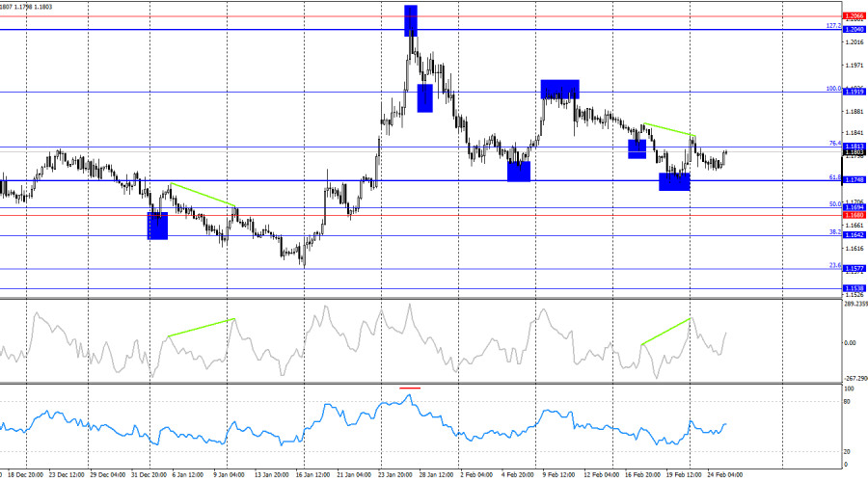
Task: Select the 1.1748 level price label
Action: point(854,180)
